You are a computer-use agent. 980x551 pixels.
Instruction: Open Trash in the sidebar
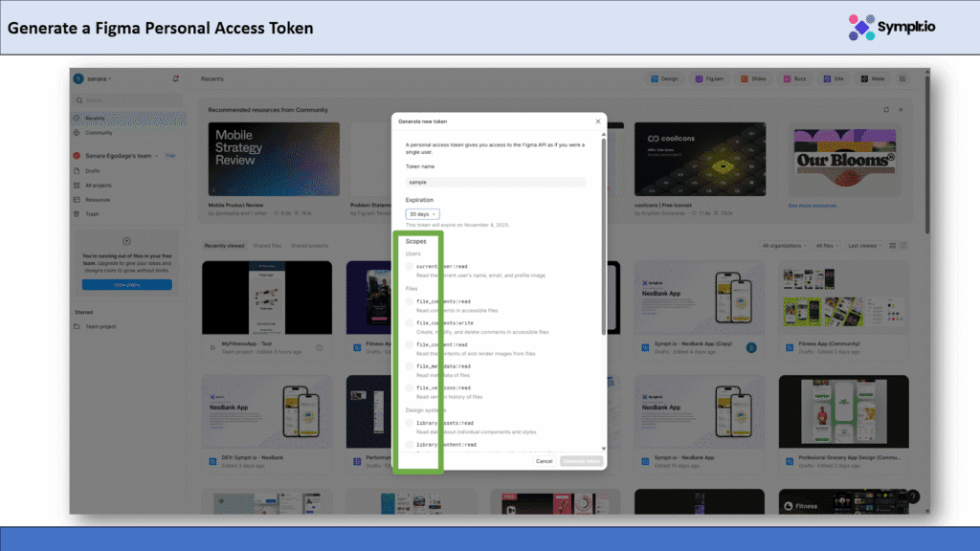click(93, 213)
